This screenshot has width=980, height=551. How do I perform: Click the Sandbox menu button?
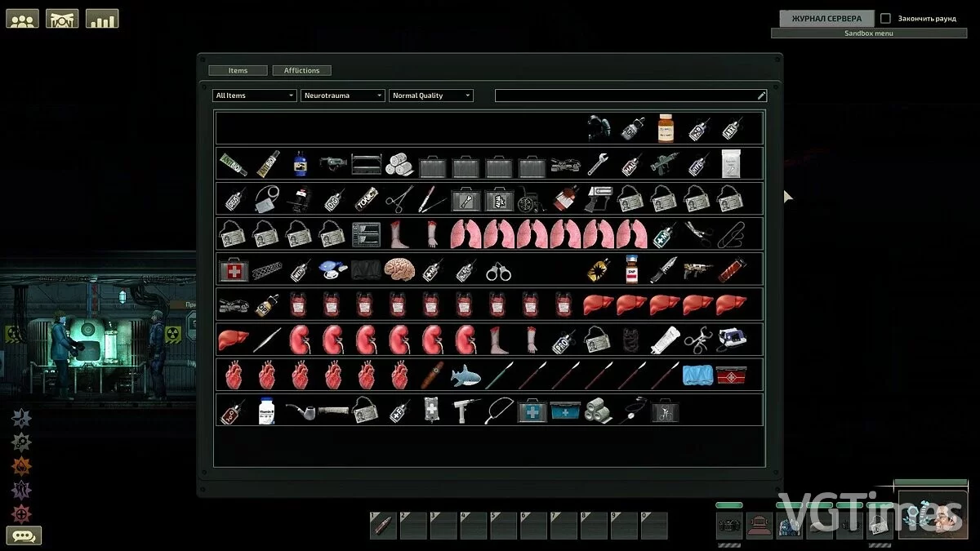tap(869, 33)
